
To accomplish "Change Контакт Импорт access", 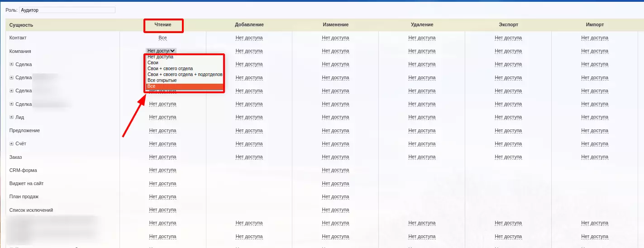I will pyautogui.click(x=595, y=38).
